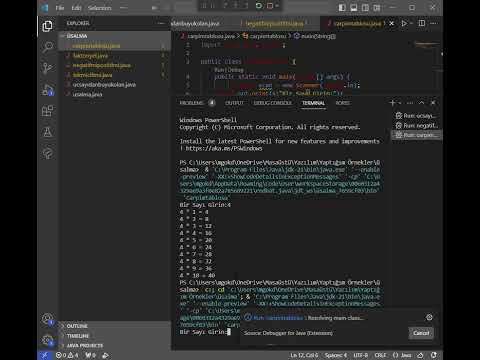Image resolution: width=480 pixels, height=360 pixels.
Task: Toggle the secondary side bar layout icon
Action: click(x=365, y=7)
